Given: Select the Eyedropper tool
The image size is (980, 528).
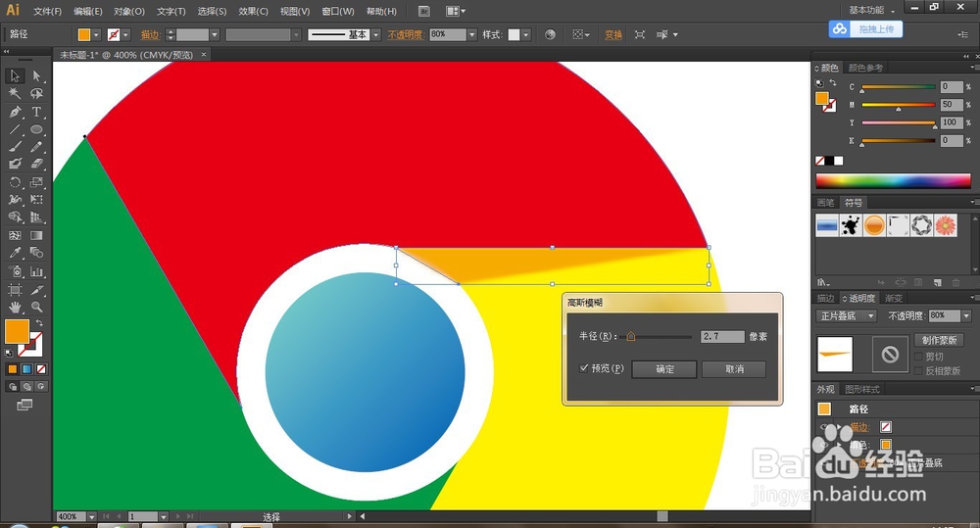Looking at the screenshot, I should tap(15, 253).
